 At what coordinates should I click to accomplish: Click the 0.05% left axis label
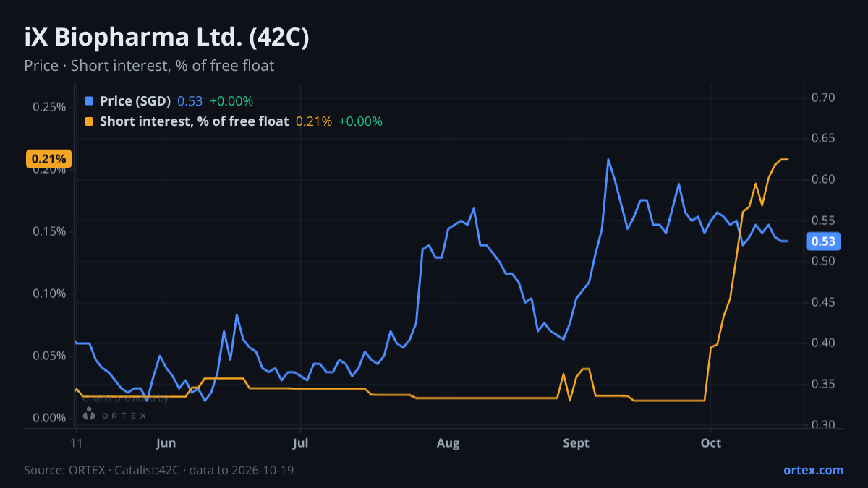[49, 356]
